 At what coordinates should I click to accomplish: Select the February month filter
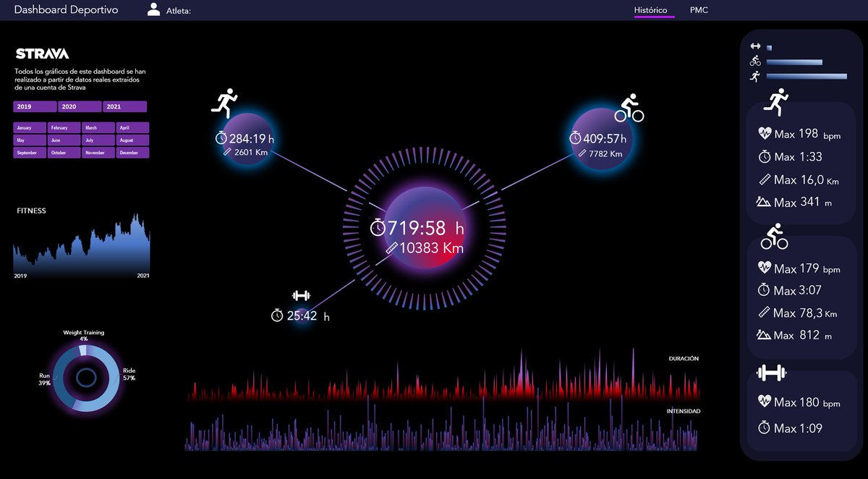pyautogui.click(x=64, y=128)
